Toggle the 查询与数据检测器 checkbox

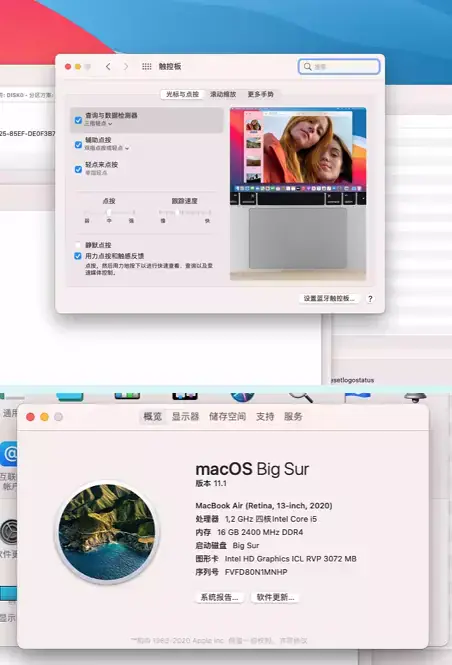[78, 120]
